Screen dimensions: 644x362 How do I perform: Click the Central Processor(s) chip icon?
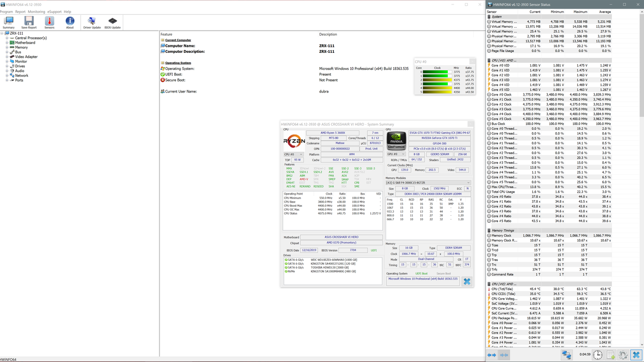point(12,38)
